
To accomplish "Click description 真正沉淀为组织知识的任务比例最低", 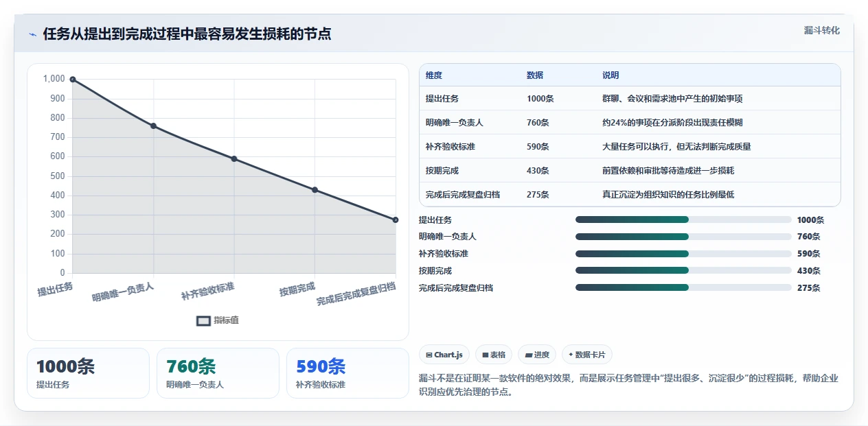I will pyautogui.click(x=668, y=195).
